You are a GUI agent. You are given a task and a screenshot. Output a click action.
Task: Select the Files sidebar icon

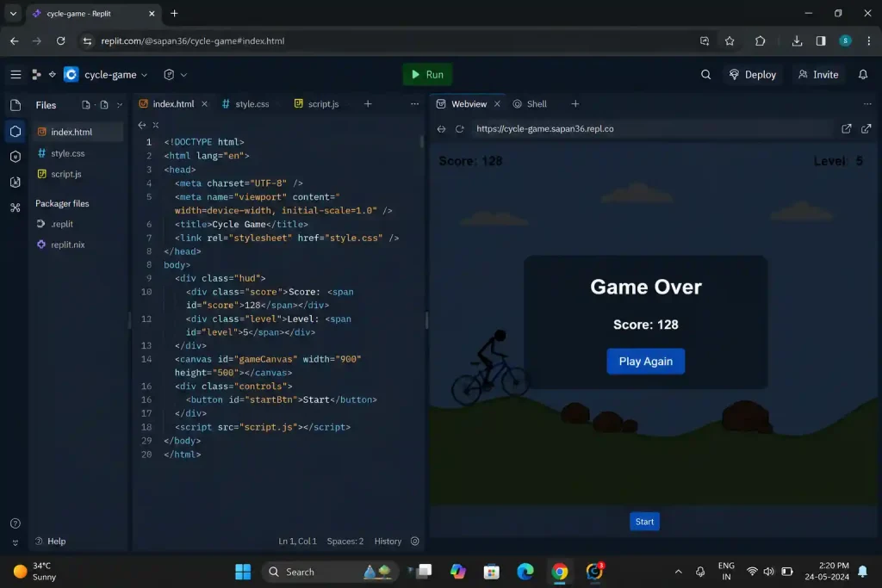(16, 105)
